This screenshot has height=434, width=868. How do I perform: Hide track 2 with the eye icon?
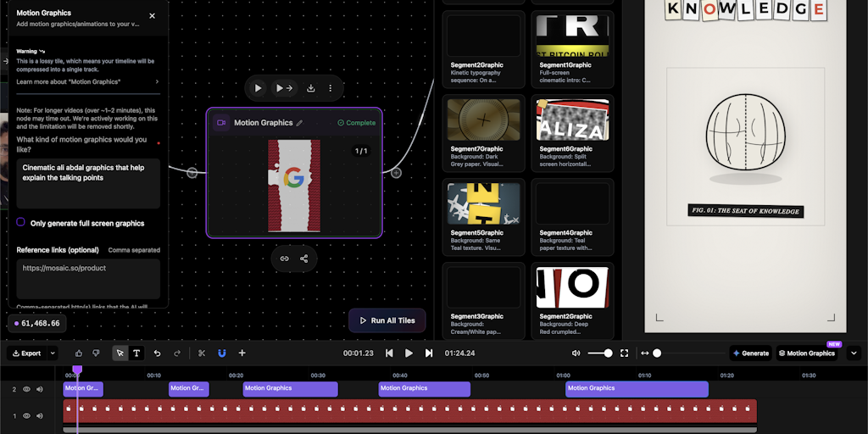click(26, 389)
